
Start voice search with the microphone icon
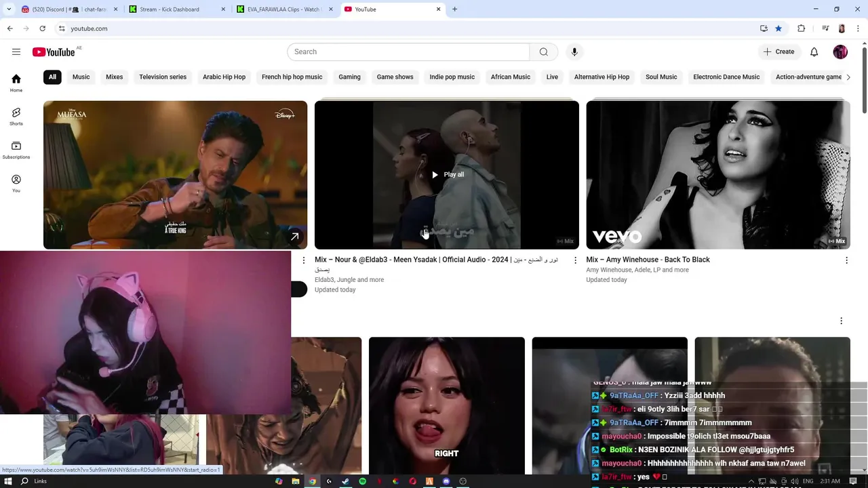[574, 52]
